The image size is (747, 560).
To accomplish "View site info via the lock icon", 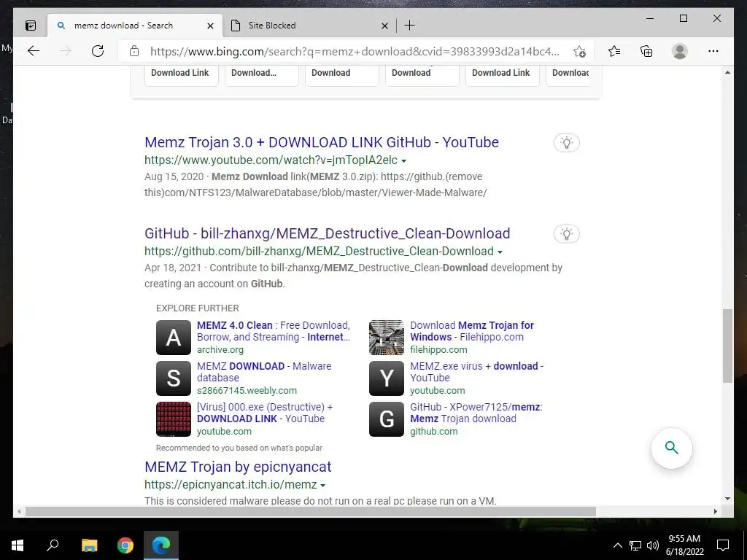I will 134,51.
